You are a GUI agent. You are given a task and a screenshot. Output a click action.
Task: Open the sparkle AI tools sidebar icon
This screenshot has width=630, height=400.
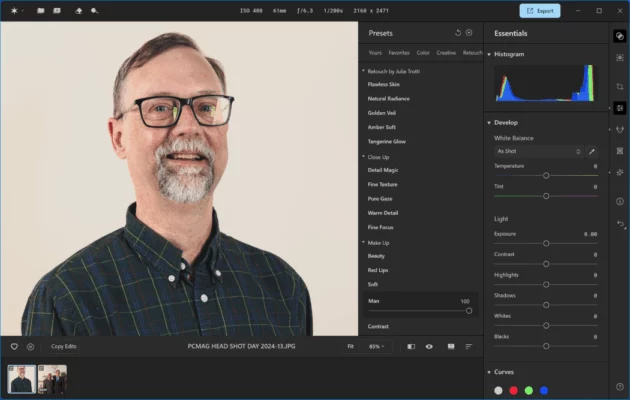[620, 172]
